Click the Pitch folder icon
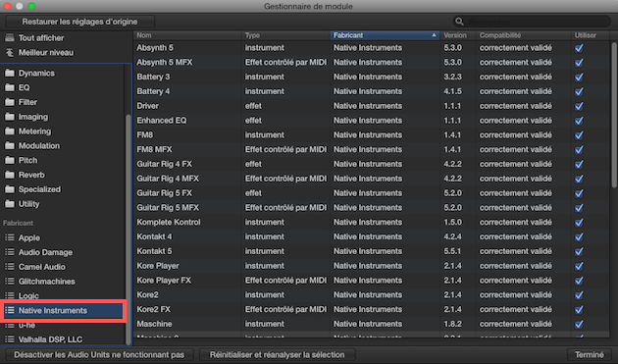 click(x=10, y=161)
